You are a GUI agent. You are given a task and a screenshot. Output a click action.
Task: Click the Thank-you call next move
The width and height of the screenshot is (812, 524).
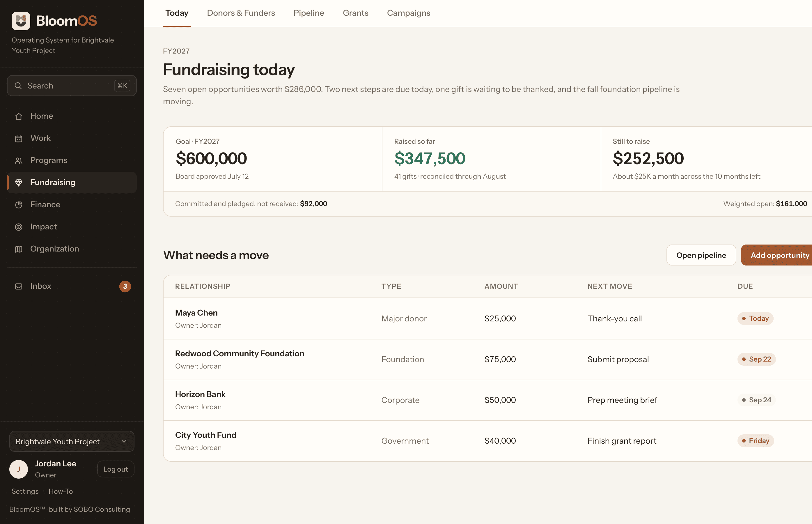coord(614,319)
